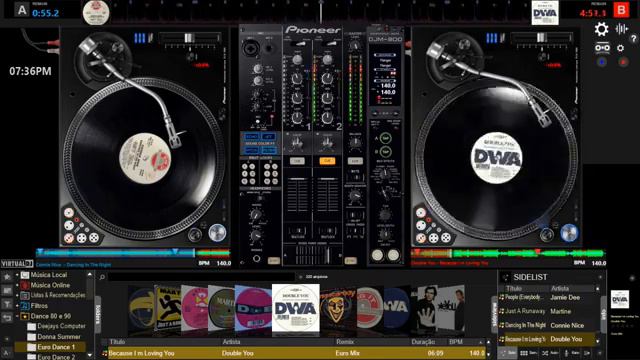The height and width of the screenshot is (360, 640).
Task: Toggle the lit orange channel 2 CUE button
Action: [x=327, y=161]
